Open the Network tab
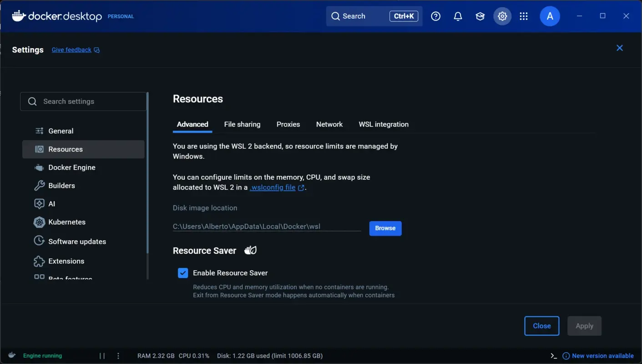The width and height of the screenshot is (642, 364). (x=329, y=124)
